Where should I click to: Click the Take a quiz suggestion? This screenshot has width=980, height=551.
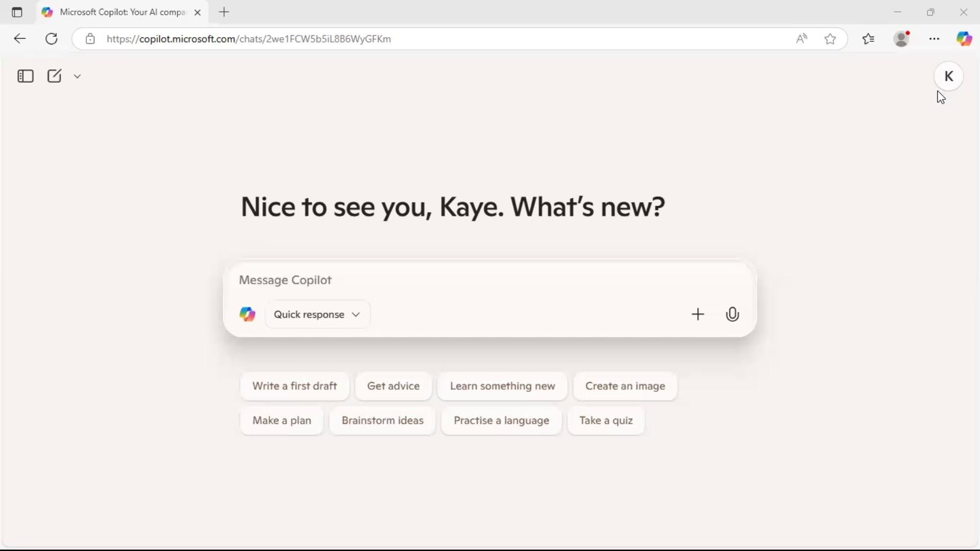(606, 421)
